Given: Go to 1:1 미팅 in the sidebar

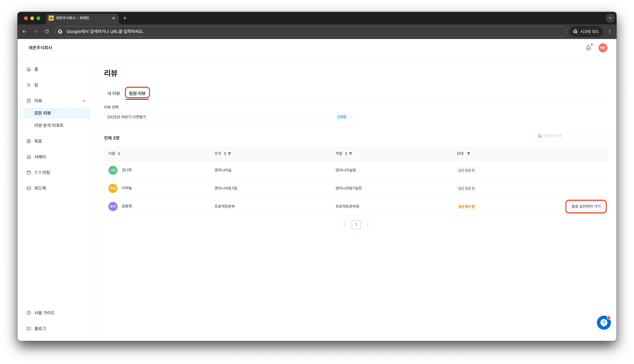Looking at the screenshot, I should point(42,172).
